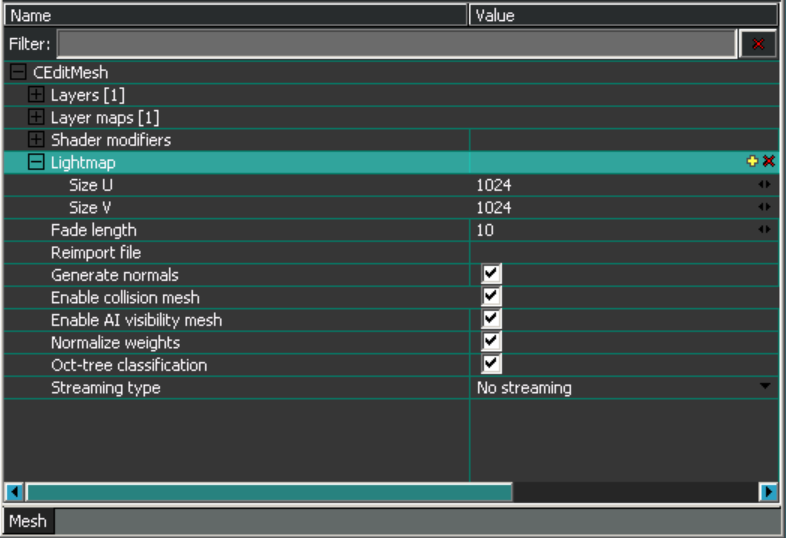Select the Enable collision mesh label
Viewport: 786px width, 538px height.
(x=125, y=298)
